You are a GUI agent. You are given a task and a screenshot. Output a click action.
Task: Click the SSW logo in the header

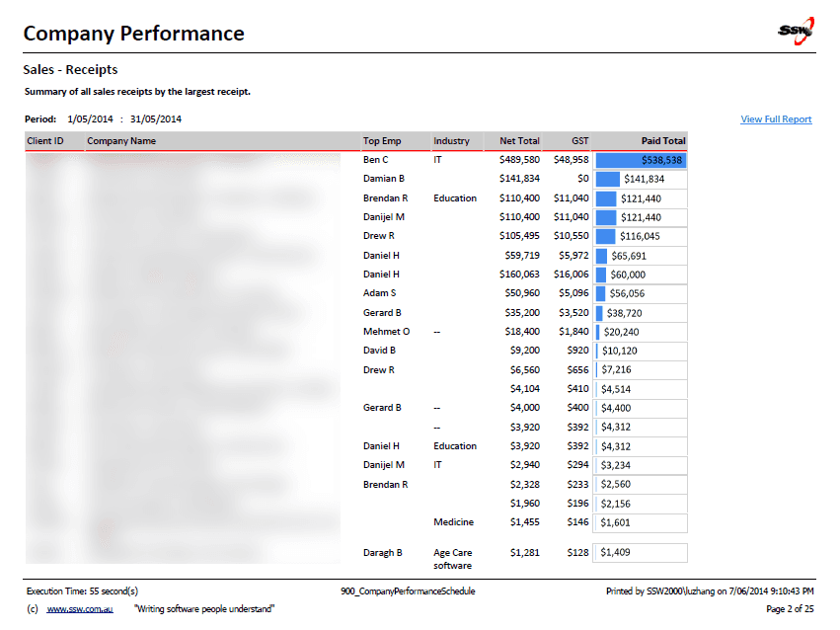(796, 31)
